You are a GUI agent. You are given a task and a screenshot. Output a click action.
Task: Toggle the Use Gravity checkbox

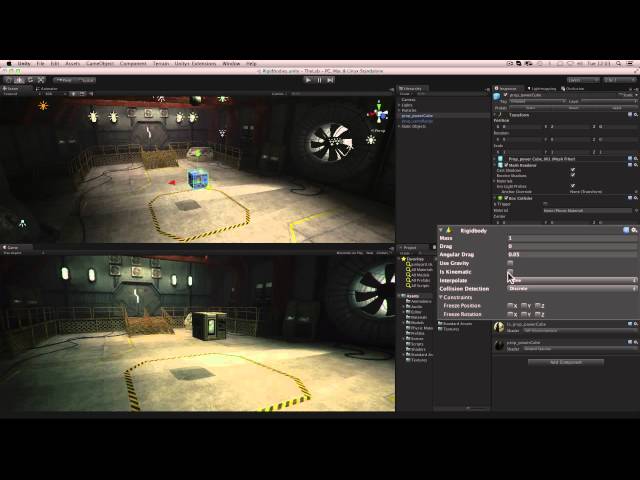tap(510, 263)
